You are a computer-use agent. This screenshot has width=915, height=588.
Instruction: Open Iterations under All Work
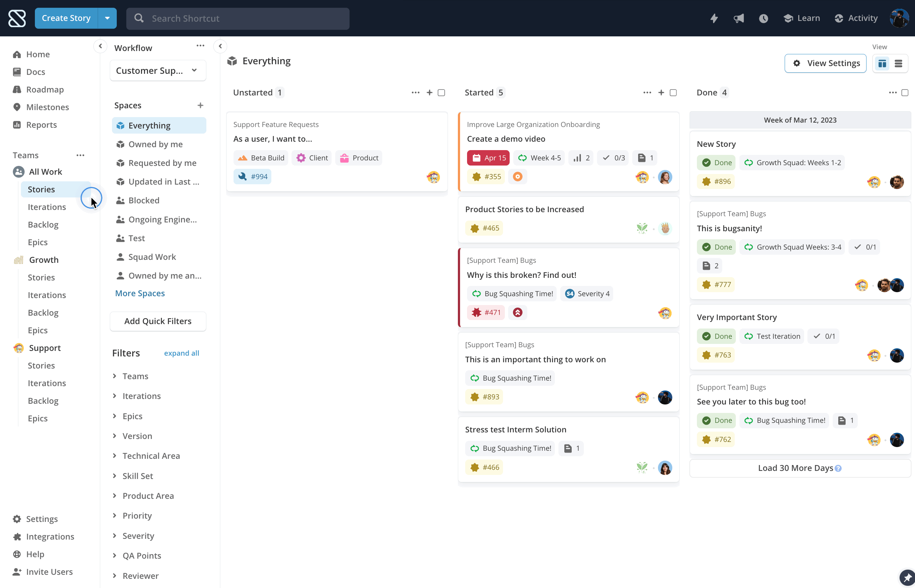[47, 207]
